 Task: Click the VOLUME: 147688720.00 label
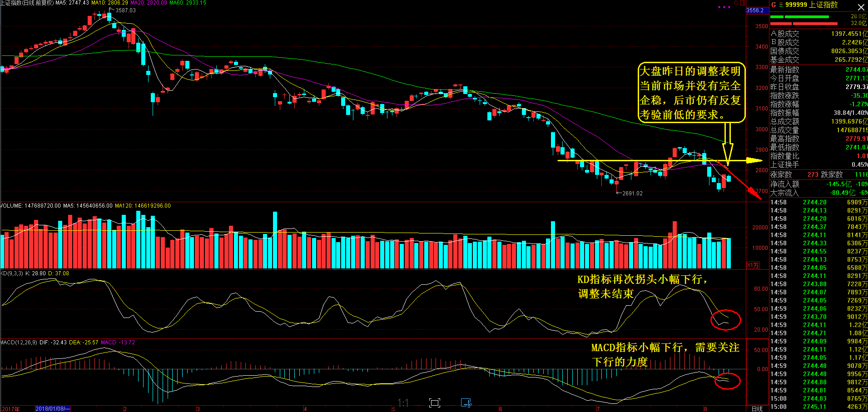[30, 206]
